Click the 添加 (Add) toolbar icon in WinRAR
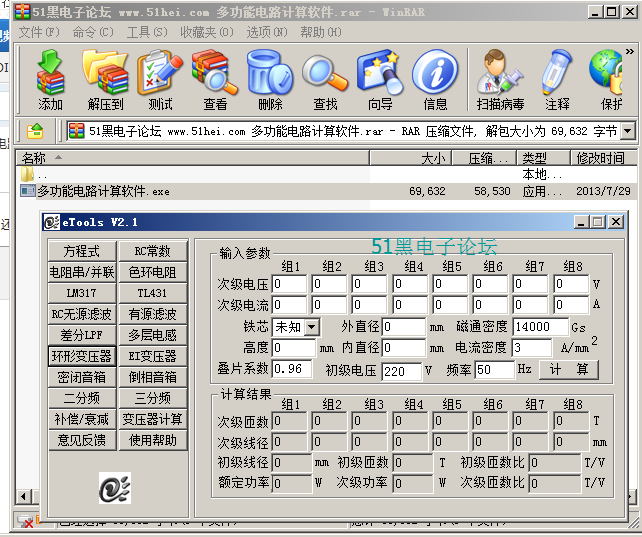The height and width of the screenshot is (537, 642). 50,80
